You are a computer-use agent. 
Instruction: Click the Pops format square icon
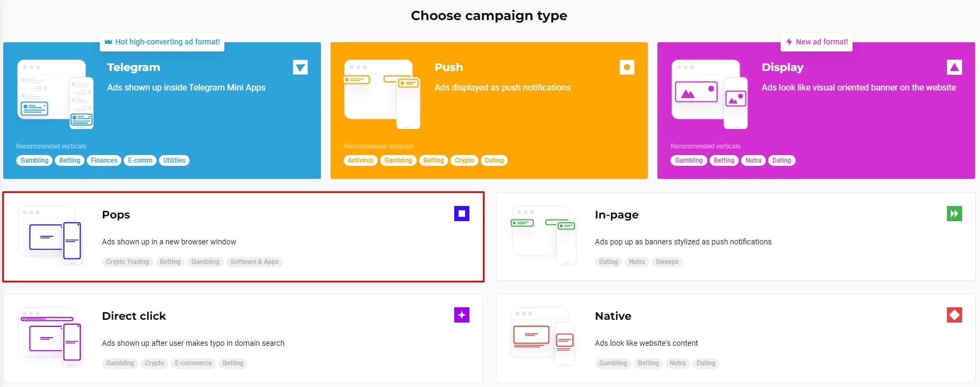point(461,214)
